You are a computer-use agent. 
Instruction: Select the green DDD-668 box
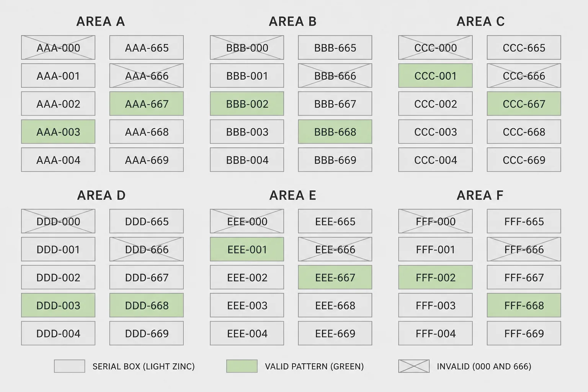(x=147, y=305)
